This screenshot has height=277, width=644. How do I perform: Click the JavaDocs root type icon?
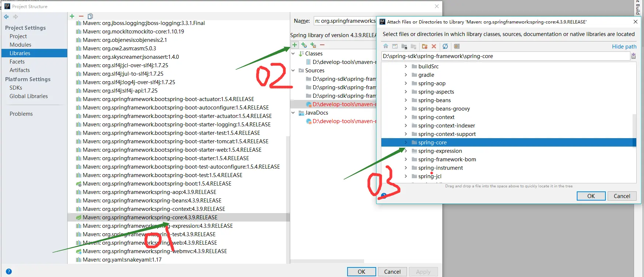pyautogui.click(x=301, y=113)
